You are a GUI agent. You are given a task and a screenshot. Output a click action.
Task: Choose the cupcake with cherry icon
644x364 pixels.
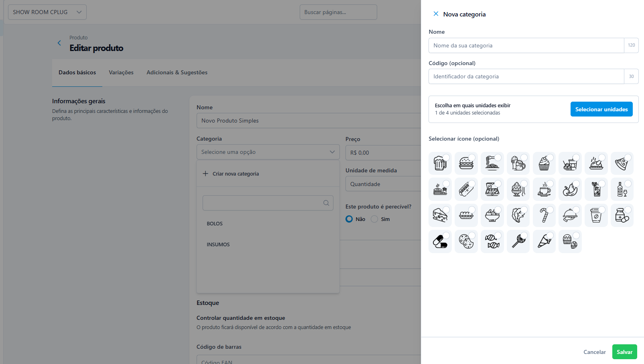544,164
